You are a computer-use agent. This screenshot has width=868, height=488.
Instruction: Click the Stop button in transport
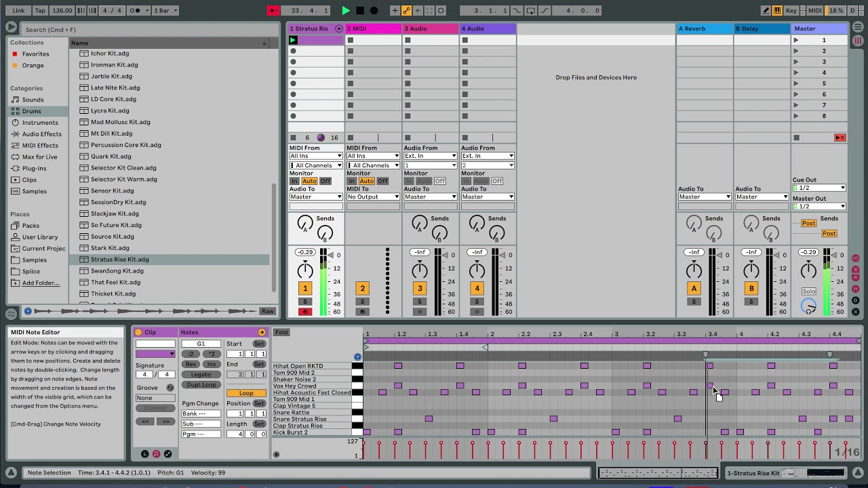360,10
